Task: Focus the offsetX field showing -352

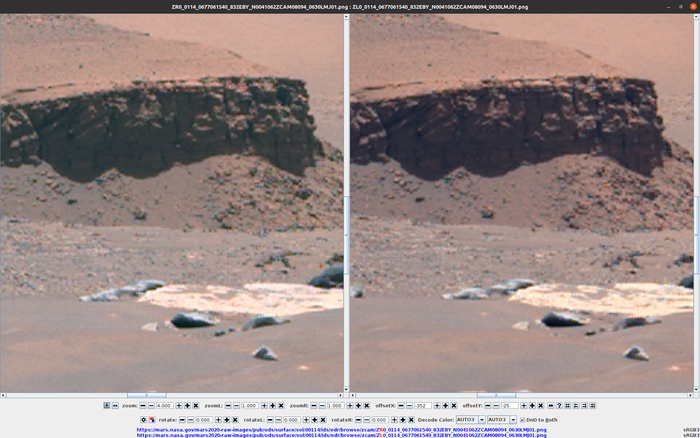Action: pyautogui.click(x=423, y=406)
